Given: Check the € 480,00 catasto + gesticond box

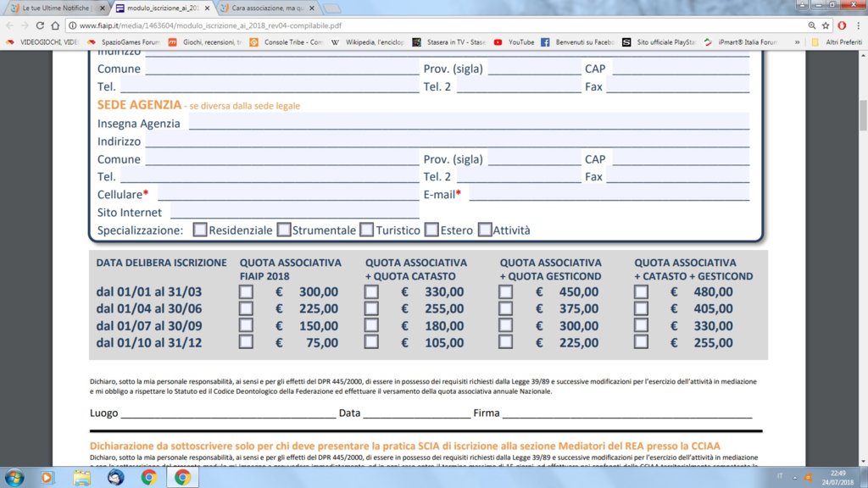Looking at the screenshot, I should click(x=641, y=291).
